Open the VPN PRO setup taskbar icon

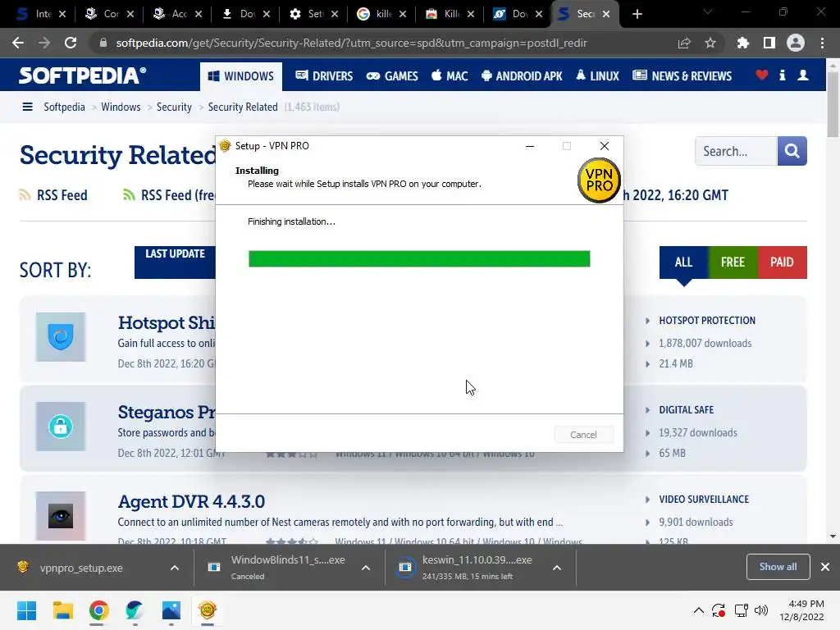pos(208,610)
